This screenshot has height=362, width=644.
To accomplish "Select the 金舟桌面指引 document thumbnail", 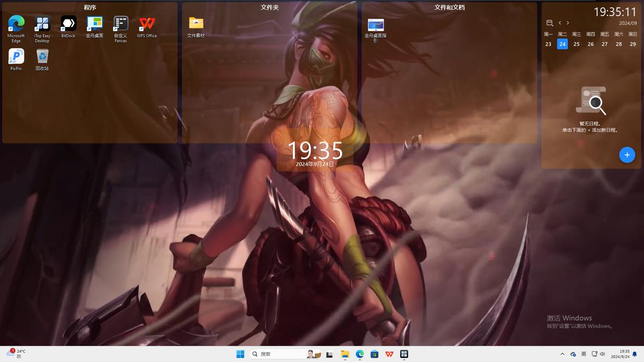I will [x=375, y=25].
